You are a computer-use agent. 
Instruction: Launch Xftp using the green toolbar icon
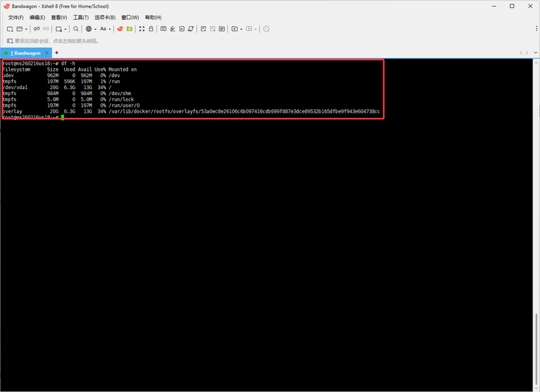[129, 29]
